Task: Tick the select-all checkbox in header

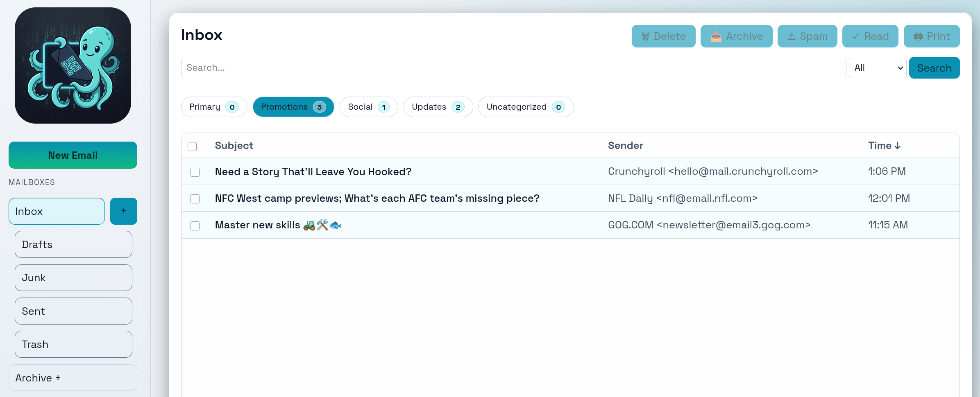Action: [192, 146]
